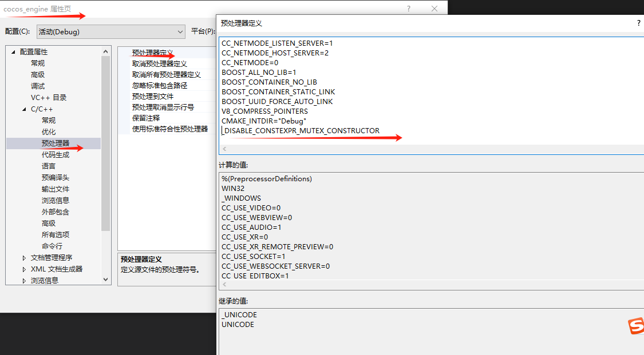Select the 优化 tree item
Image resolution: width=644 pixels, height=355 pixels.
tap(49, 132)
